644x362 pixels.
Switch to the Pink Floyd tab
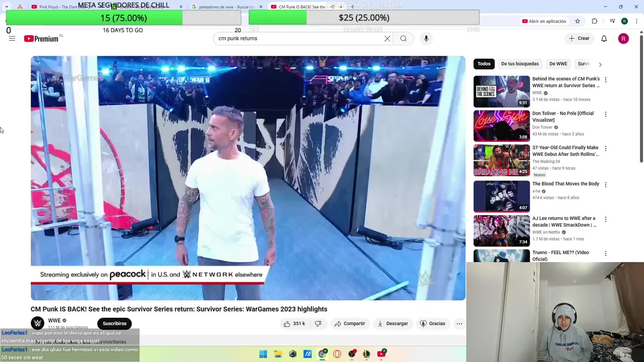point(63,7)
